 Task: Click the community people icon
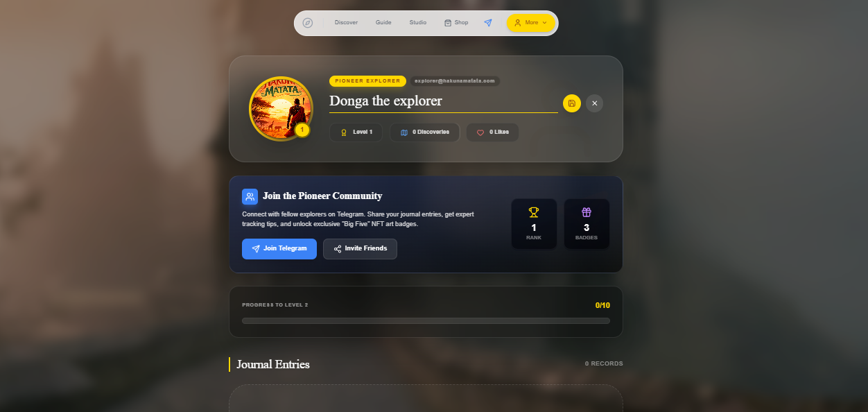coord(250,196)
